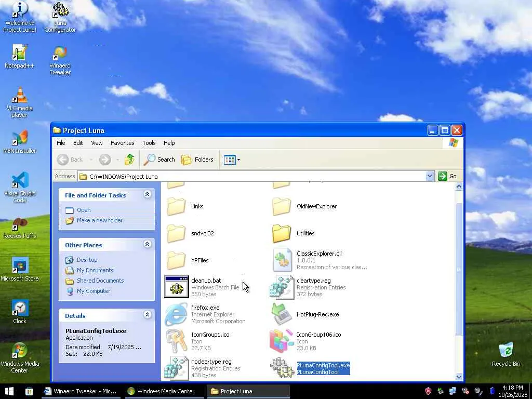Image resolution: width=532 pixels, height=399 pixels.
Task: Open Microsoft Store desktop shortcut
Action: 20,270
